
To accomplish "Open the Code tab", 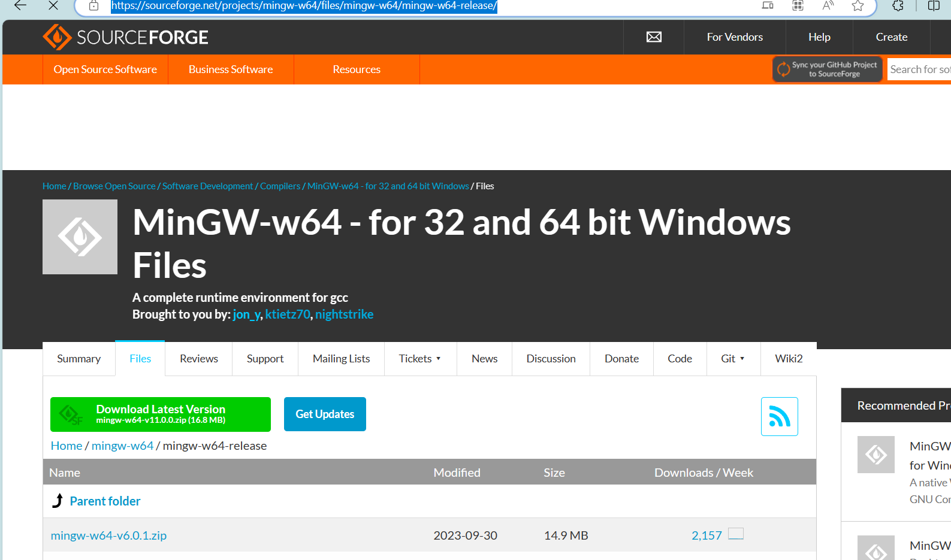I will [x=680, y=359].
